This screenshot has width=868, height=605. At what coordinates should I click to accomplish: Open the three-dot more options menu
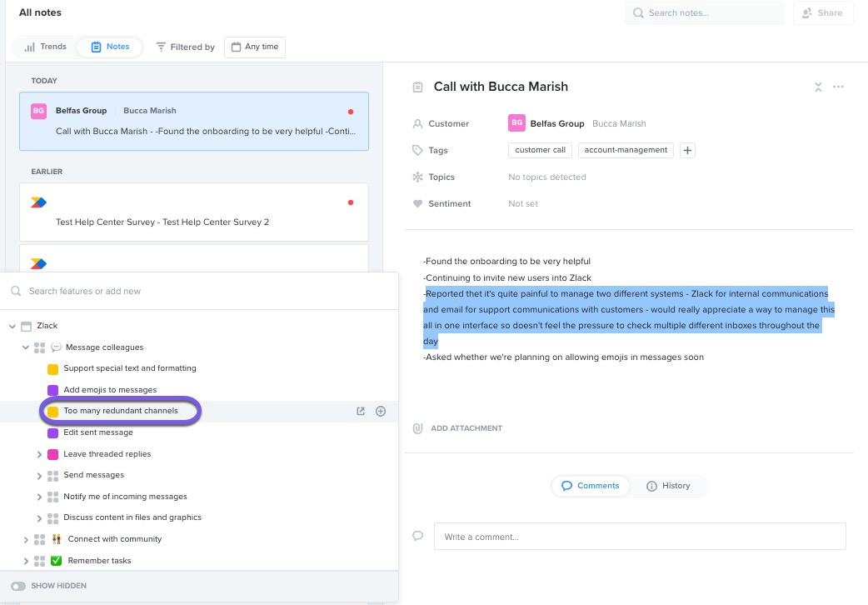838,87
